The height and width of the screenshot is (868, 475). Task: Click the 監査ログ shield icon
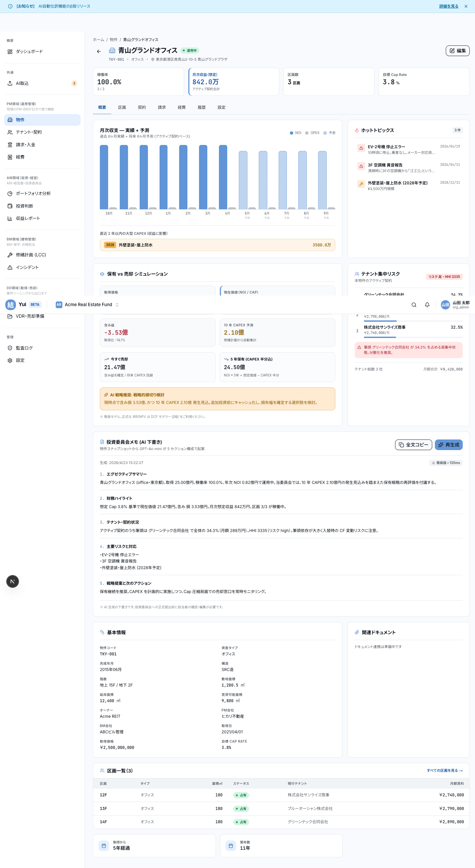(x=10, y=348)
